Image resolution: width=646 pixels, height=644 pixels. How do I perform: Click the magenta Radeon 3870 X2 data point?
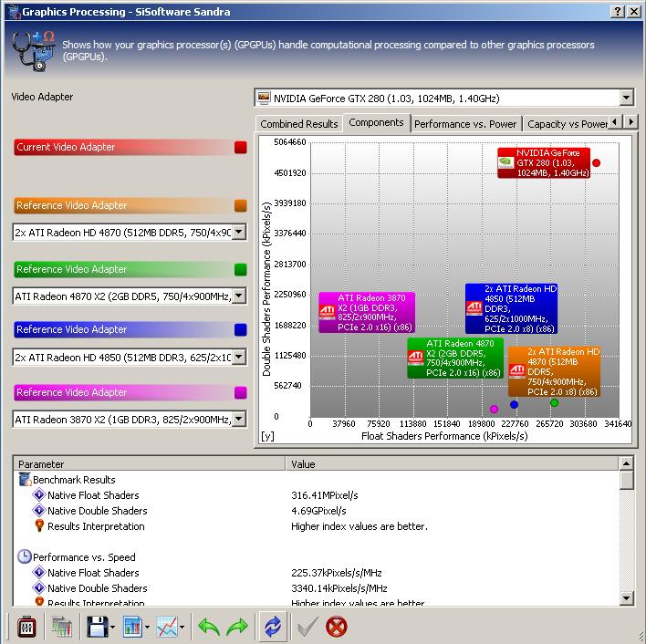(494, 409)
